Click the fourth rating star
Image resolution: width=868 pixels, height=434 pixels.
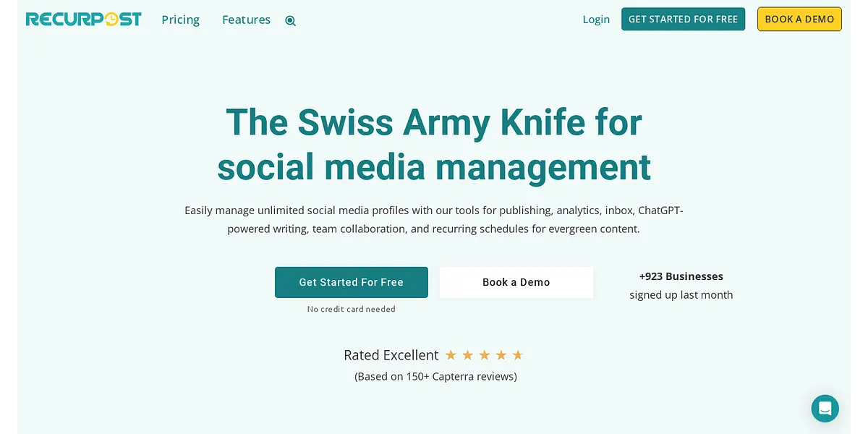[501, 355]
